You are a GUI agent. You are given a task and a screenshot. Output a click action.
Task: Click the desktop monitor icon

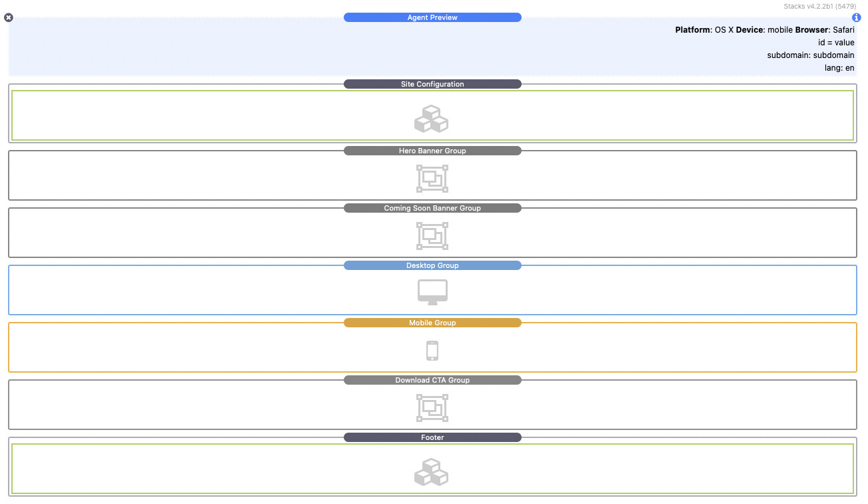(432, 293)
